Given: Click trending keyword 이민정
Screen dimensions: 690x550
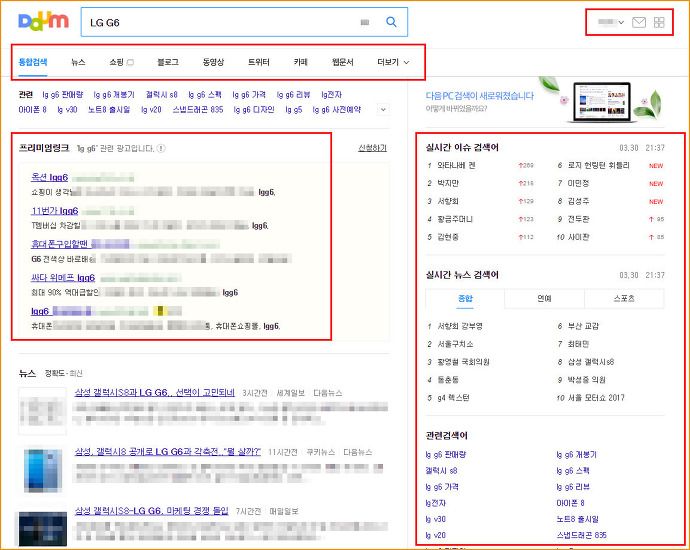Looking at the screenshot, I should (578, 183).
